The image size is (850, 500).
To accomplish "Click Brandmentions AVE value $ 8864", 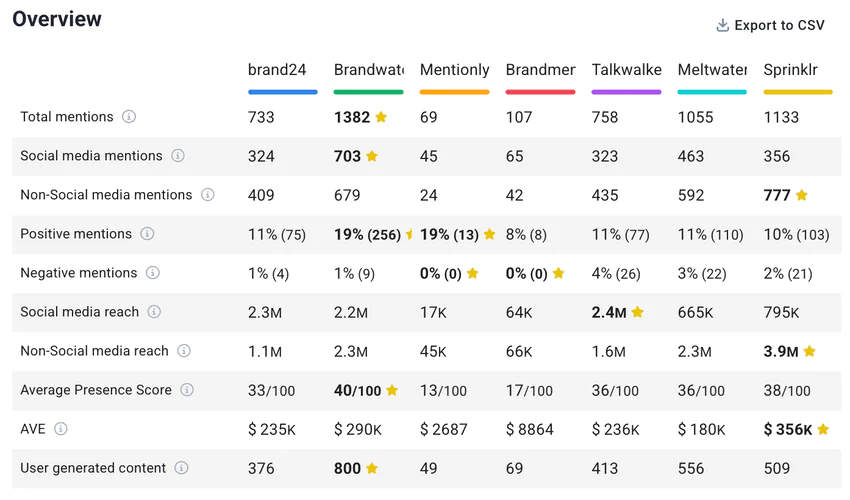I will [x=530, y=430].
